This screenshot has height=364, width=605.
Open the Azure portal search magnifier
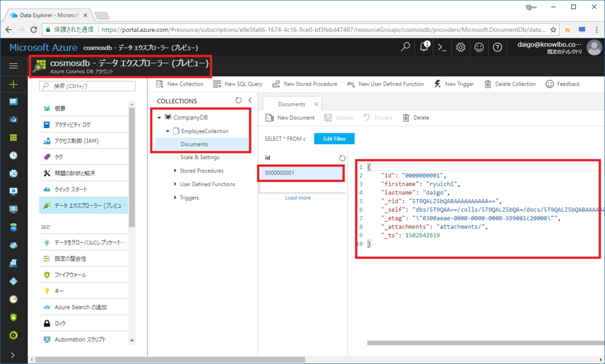(405, 47)
